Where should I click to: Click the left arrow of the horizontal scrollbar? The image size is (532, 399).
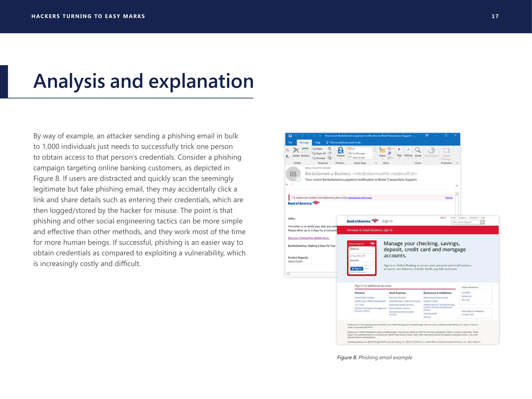(288, 274)
